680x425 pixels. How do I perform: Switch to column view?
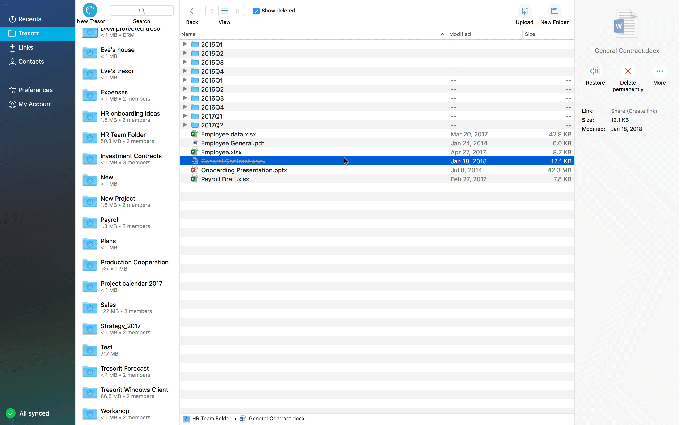point(237,11)
